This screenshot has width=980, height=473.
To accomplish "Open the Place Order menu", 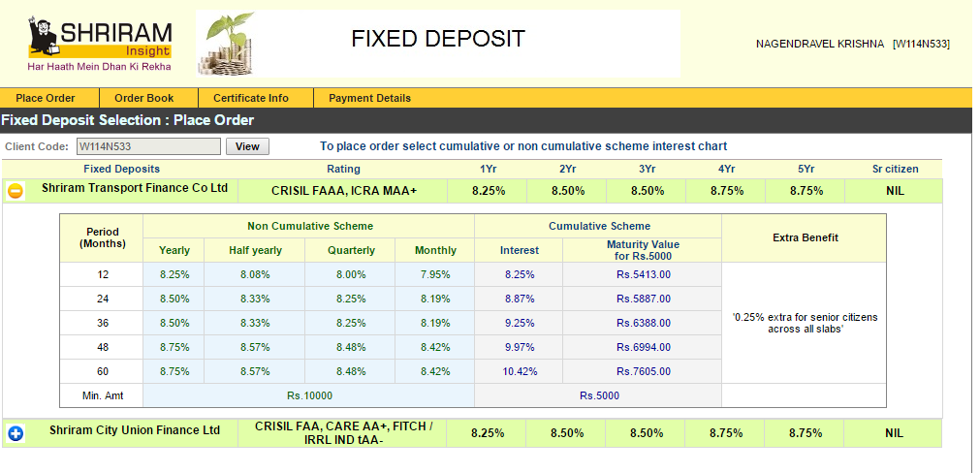I will point(46,98).
